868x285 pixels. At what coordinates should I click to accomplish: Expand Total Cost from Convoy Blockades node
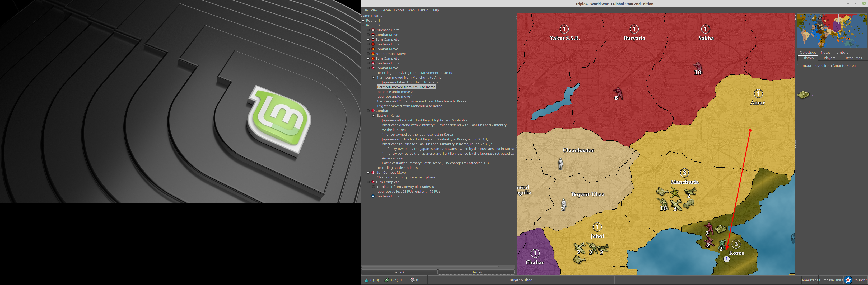click(373, 187)
